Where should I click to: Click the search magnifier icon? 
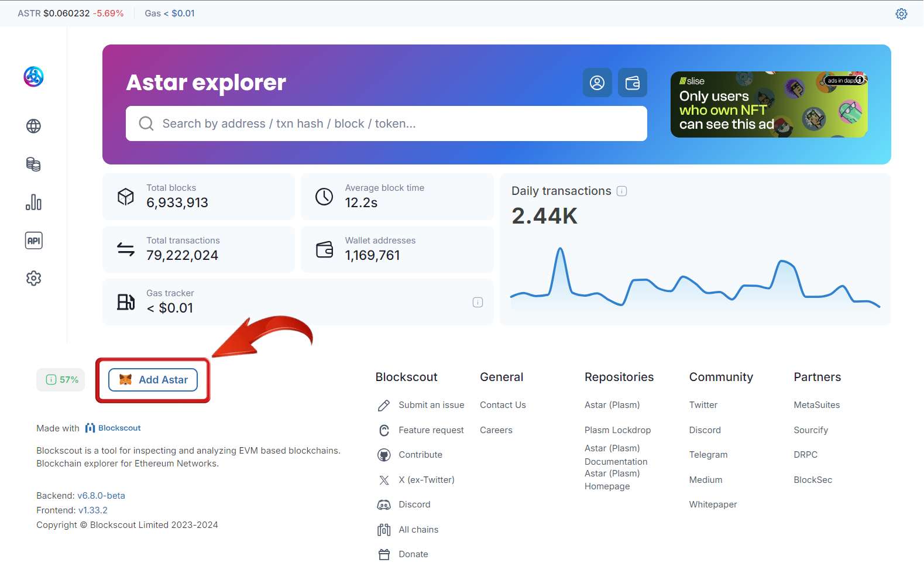point(146,123)
